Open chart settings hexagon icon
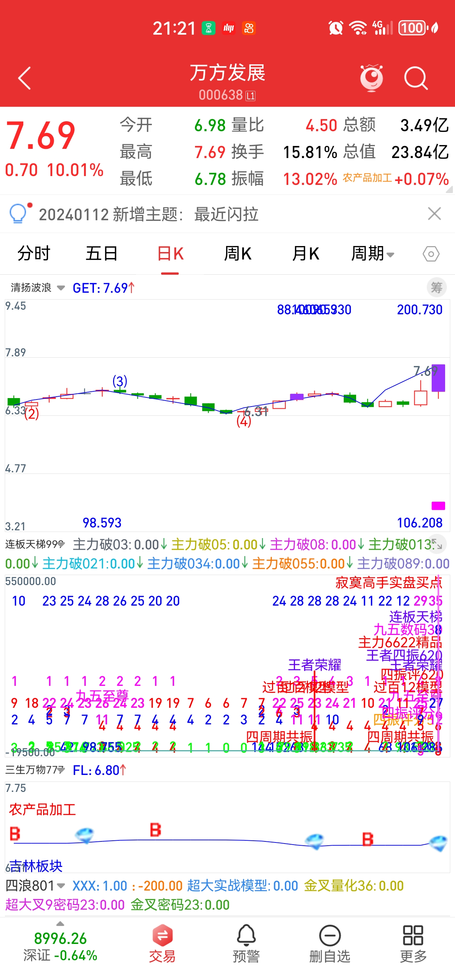This screenshot has width=455, height=980. coord(431,254)
